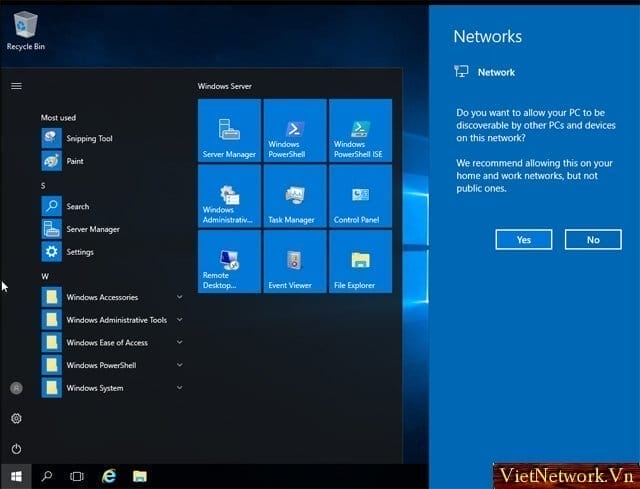Click the taskbar search magnifier
Screen dimensions: 640x489
click(x=47, y=476)
